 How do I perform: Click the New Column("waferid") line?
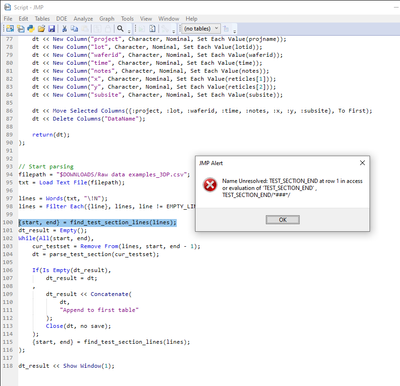coord(157,55)
